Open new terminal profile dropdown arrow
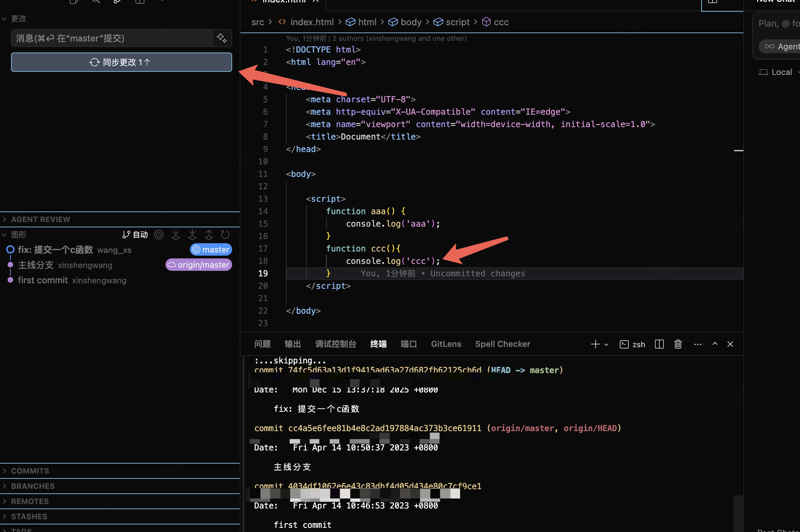The height and width of the screenshot is (532, 800). point(606,344)
